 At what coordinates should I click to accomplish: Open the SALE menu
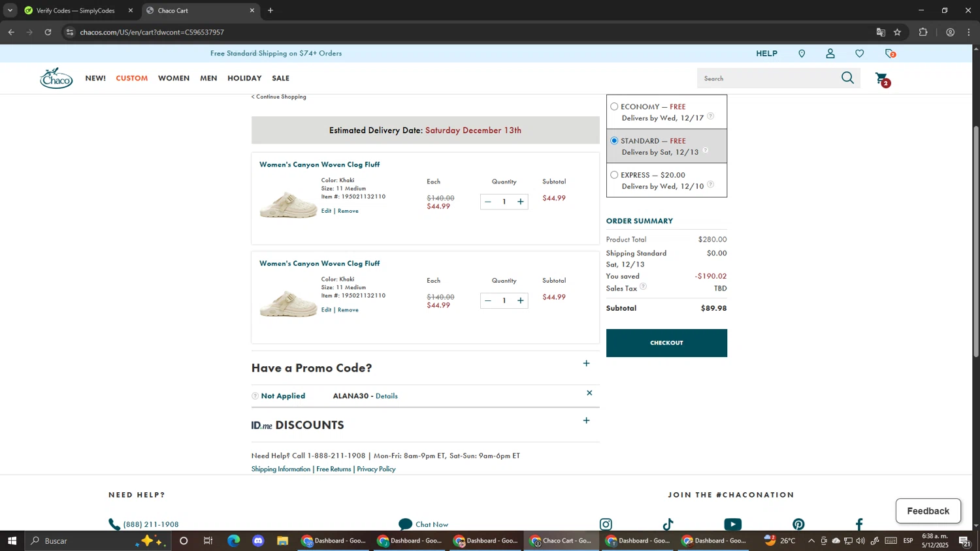coord(281,78)
